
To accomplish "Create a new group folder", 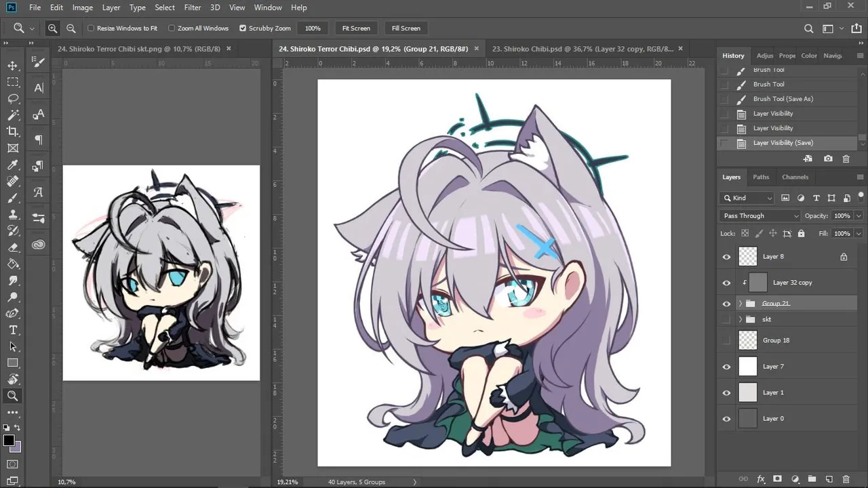I will pyautogui.click(x=812, y=479).
